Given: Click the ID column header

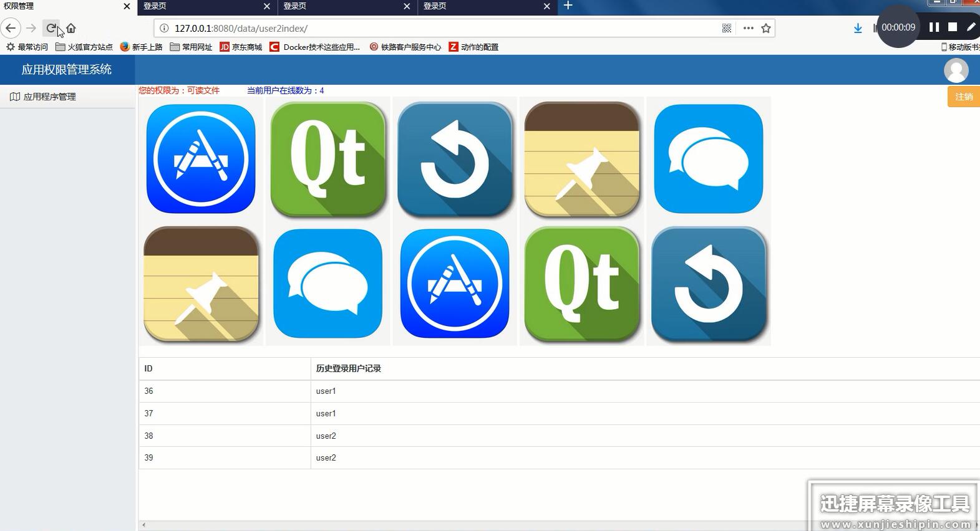Looking at the screenshot, I should click(225, 368).
